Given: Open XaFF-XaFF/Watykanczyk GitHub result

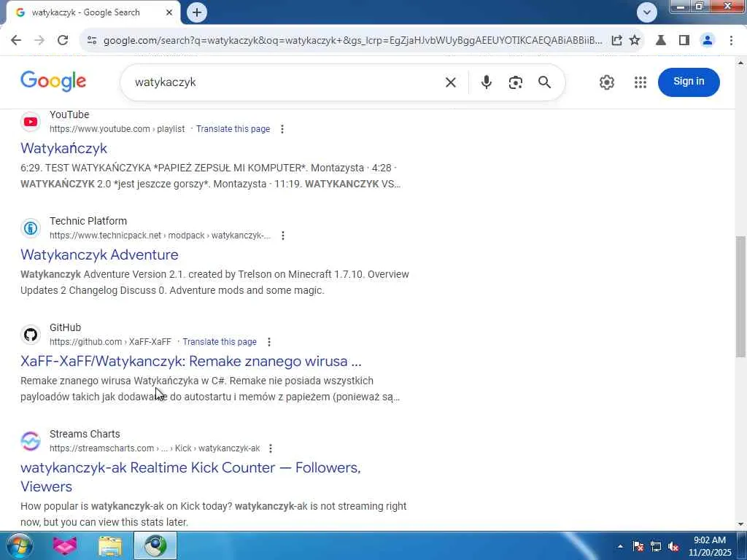Looking at the screenshot, I should pos(191,362).
